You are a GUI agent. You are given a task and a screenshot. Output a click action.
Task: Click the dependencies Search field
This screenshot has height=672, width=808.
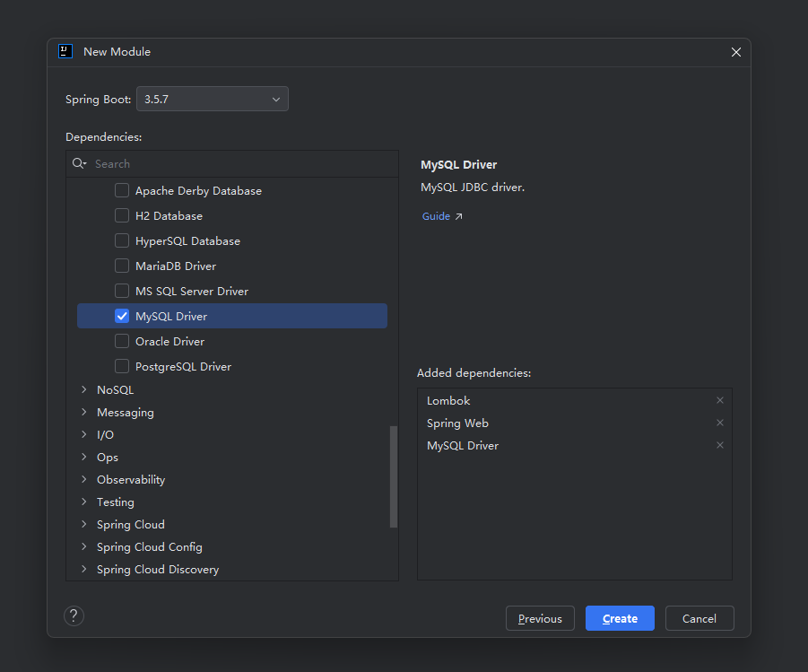232,164
